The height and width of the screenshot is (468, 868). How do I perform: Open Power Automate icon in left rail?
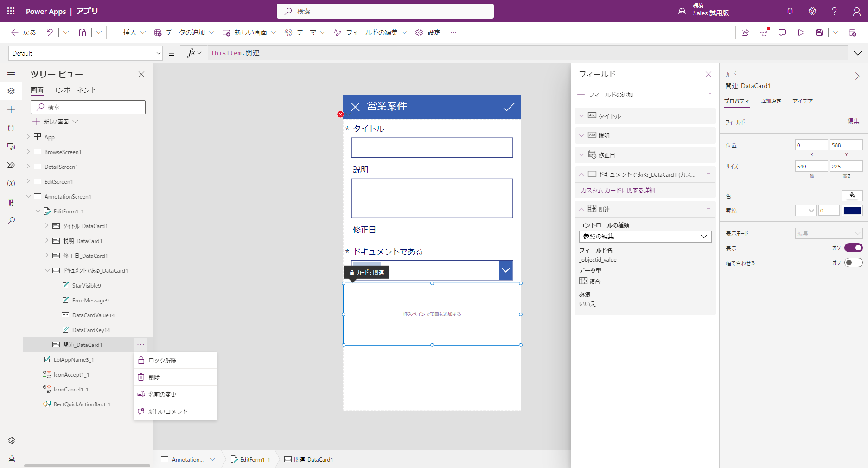pyautogui.click(x=11, y=165)
